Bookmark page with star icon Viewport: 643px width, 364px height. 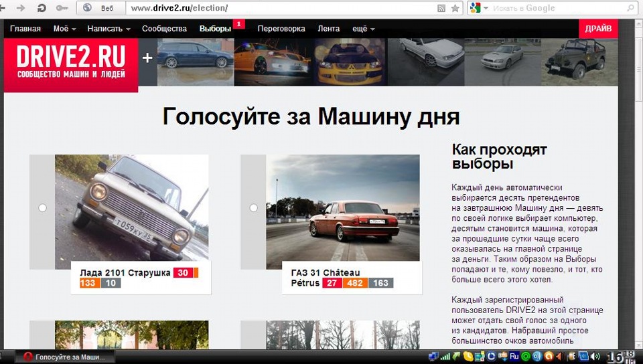point(455,8)
